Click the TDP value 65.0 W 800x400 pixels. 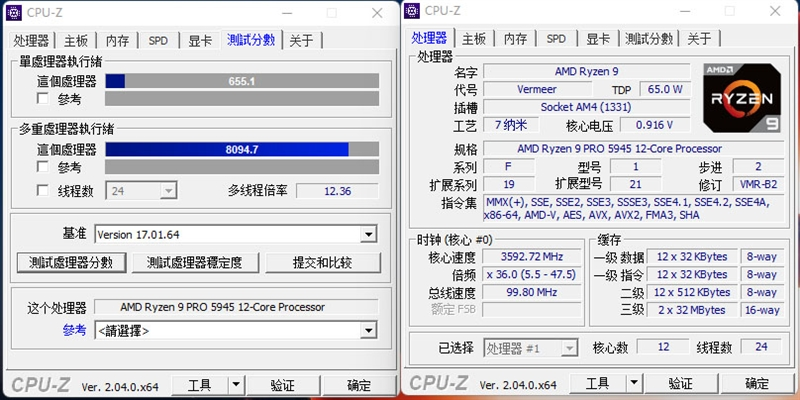665,89
